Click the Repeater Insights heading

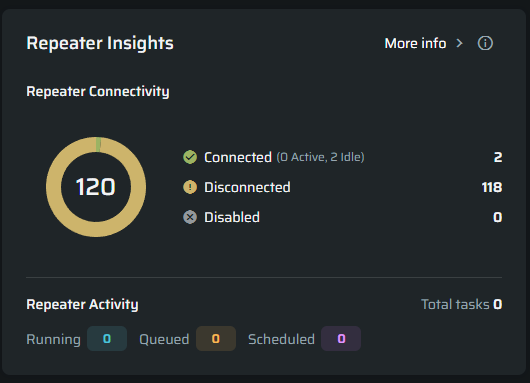click(100, 43)
